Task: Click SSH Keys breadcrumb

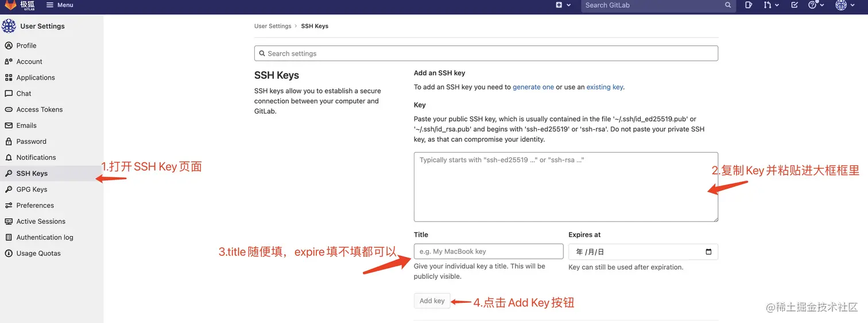Action: tap(315, 26)
